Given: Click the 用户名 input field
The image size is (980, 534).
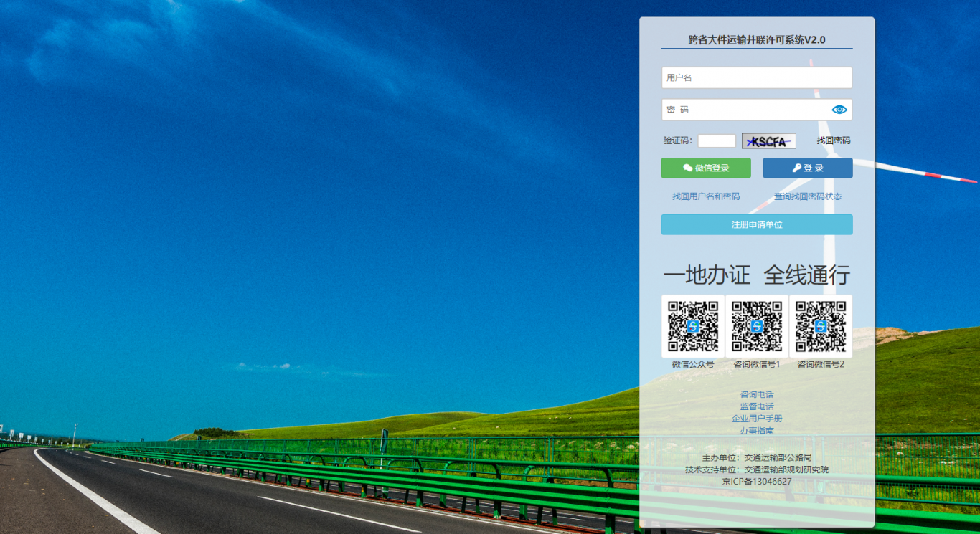Looking at the screenshot, I should [x=757, y=77].
